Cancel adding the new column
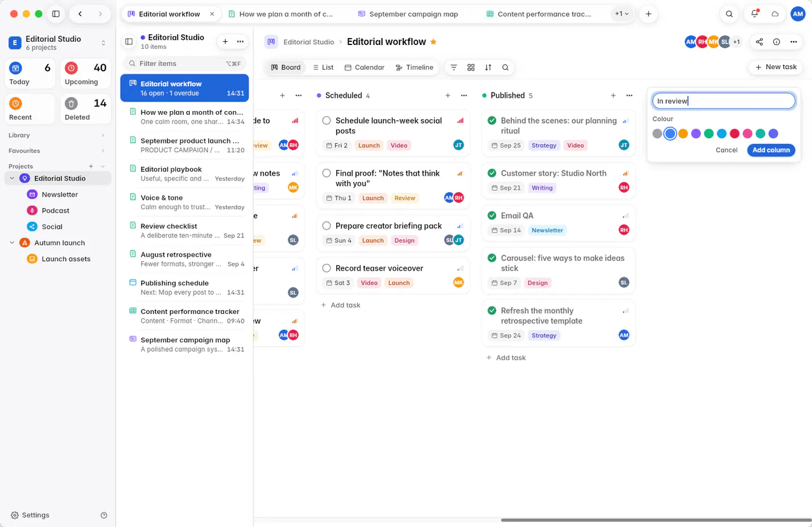 point(726,150)
